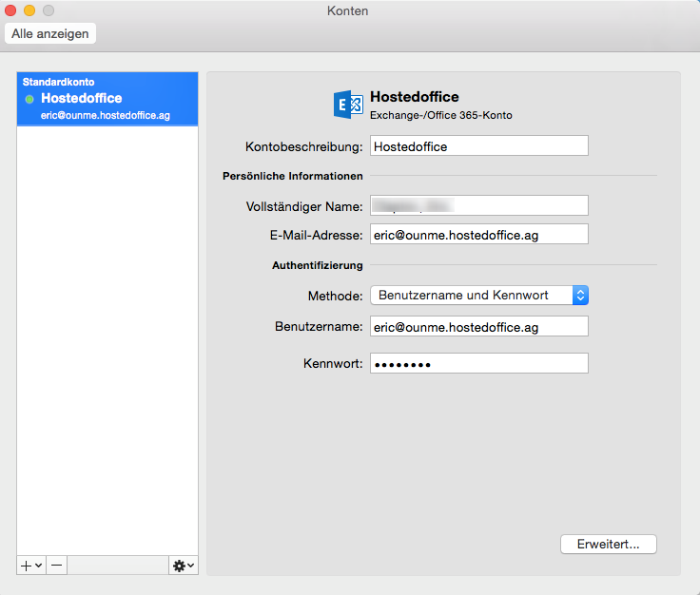Viewport: 700px width, 595px height.
Task: Click the E-Mail-Adresse input field
Action: click(479, 234)
